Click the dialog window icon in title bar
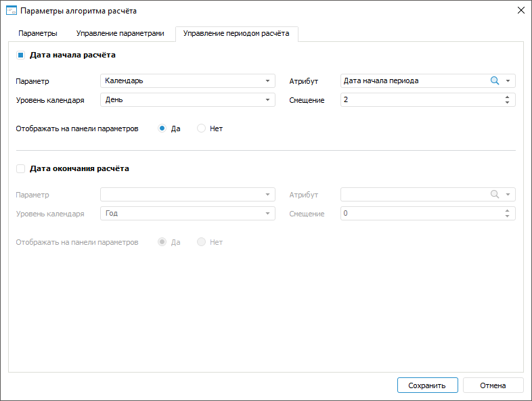 tap(11, 10)
